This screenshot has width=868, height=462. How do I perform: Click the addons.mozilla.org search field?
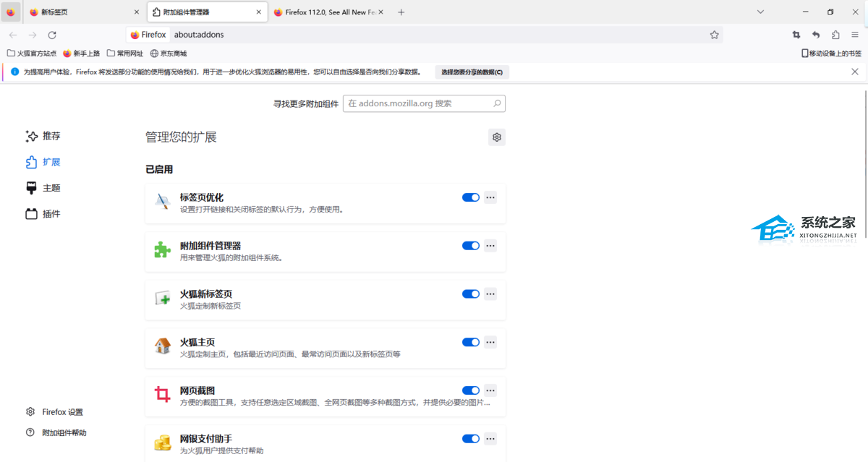(x=424, y=103)
